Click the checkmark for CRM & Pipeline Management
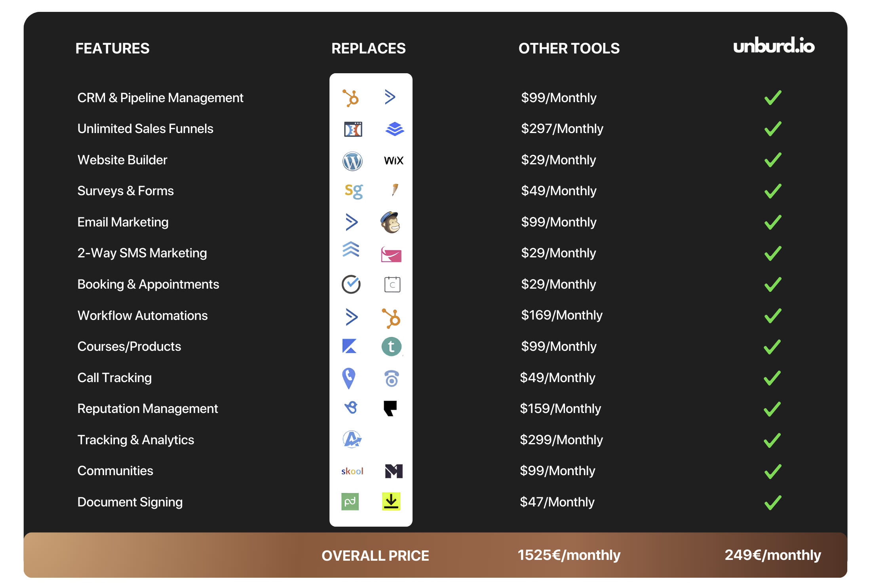Screen dimensions: 871x588 (772, 98)
